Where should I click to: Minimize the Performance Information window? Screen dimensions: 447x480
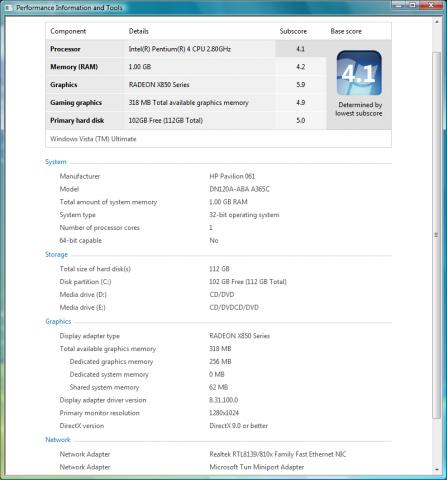pyautogui.click(x=399, y=5)
